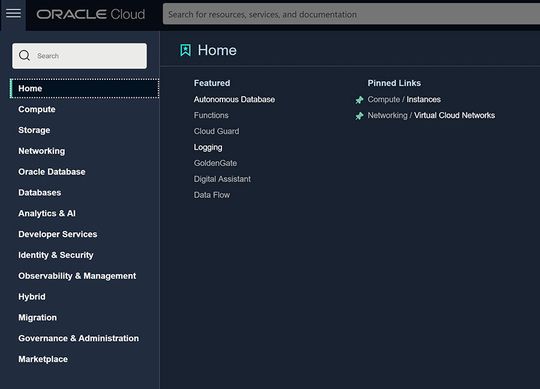Screen dimensions: 540x389
Task: Click the pin icon beside Compute / Instances
Action: (x=359, y=100)
